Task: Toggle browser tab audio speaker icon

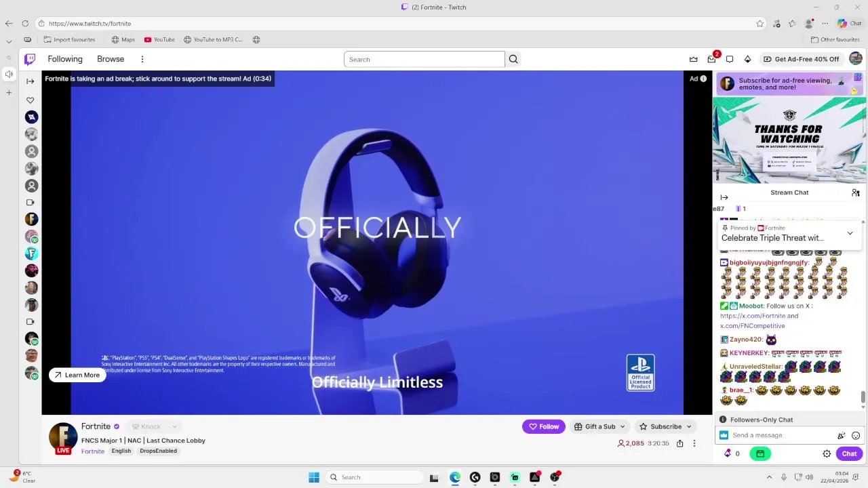Action: click(9, 74)
